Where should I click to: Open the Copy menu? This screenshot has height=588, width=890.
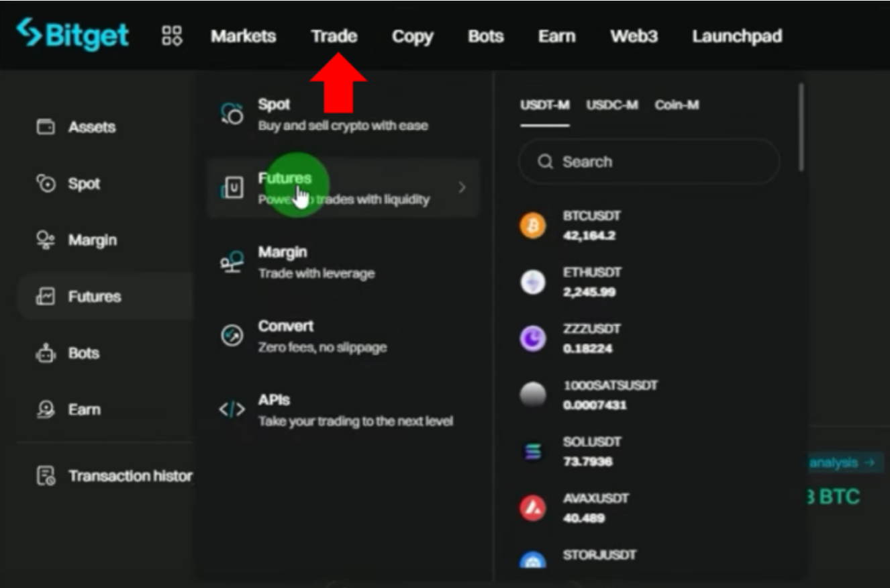click(412, 36)
